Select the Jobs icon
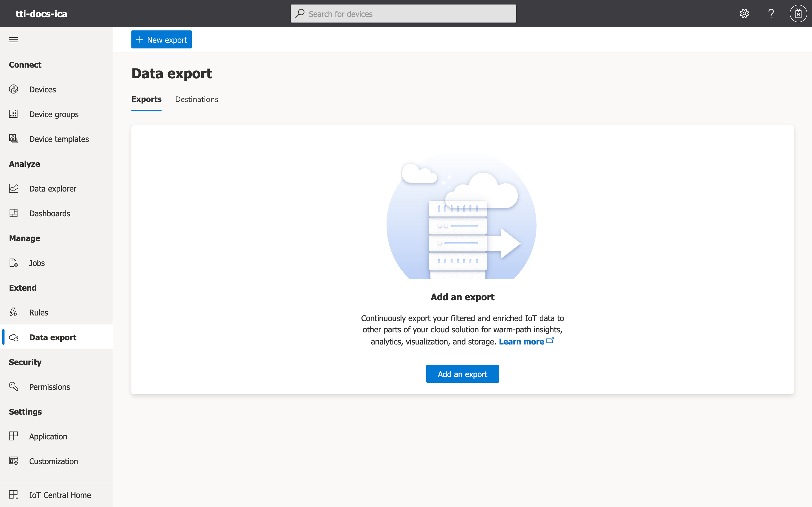Screen dimensions: 812x507 pyautogui.click(x=14, y=263)
